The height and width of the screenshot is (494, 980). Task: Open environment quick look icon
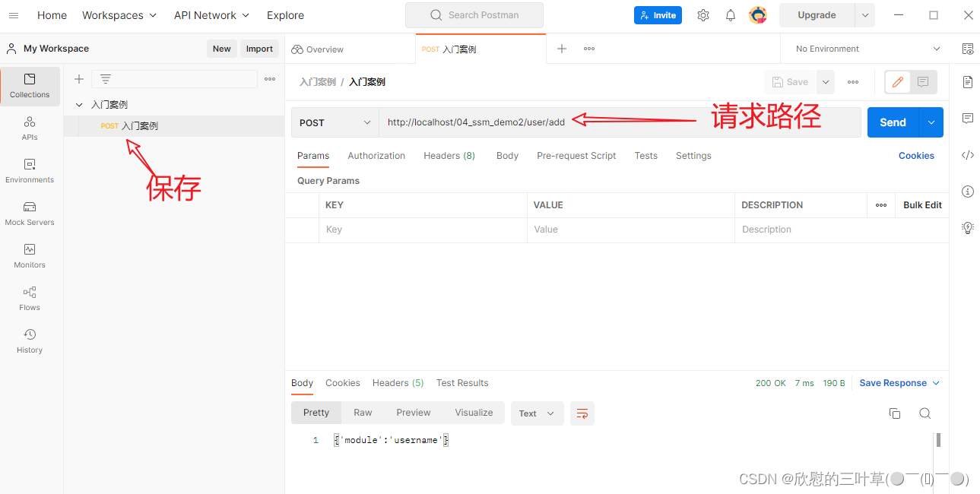tap(968, 49)
